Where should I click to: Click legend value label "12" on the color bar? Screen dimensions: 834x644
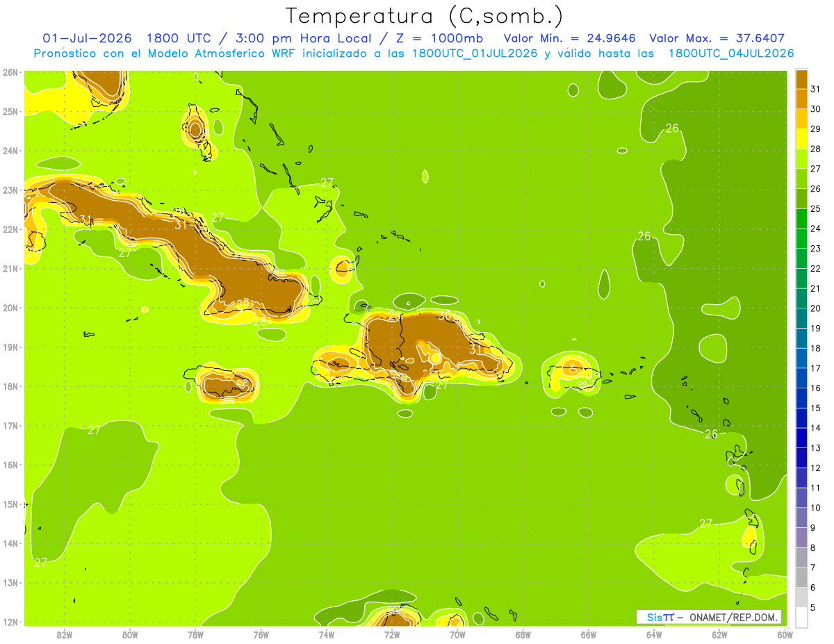point(816,468)
